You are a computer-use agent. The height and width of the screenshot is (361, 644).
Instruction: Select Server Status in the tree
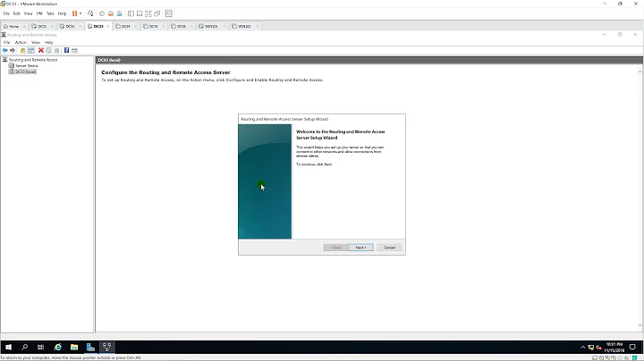point(27,65)
